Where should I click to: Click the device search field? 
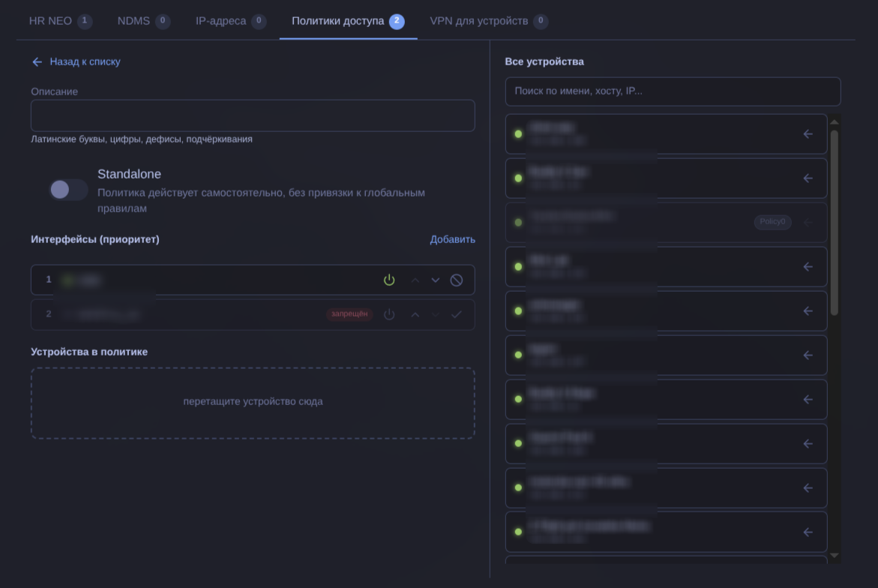673,91
